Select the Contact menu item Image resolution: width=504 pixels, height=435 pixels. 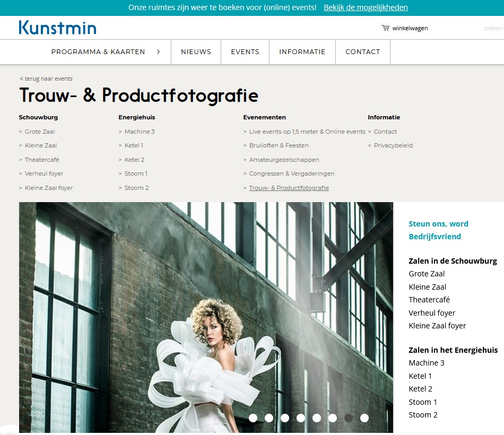click(x=362, y=52)
